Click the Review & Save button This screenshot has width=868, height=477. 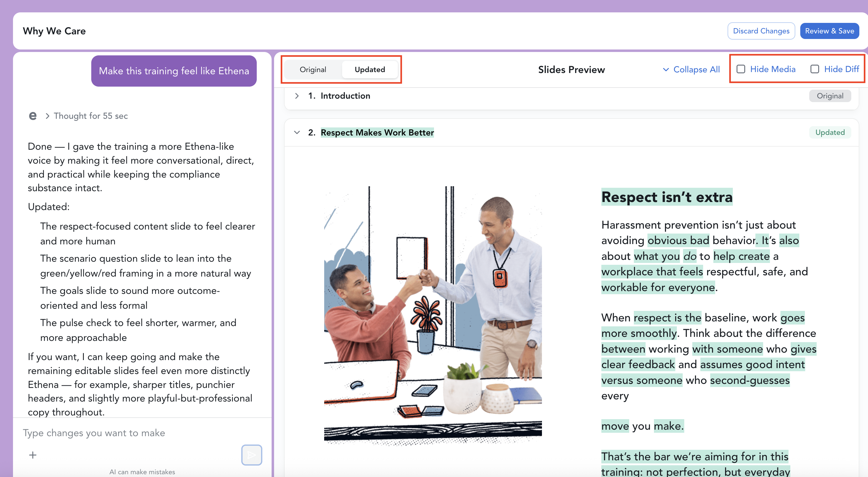click(829, 31)
